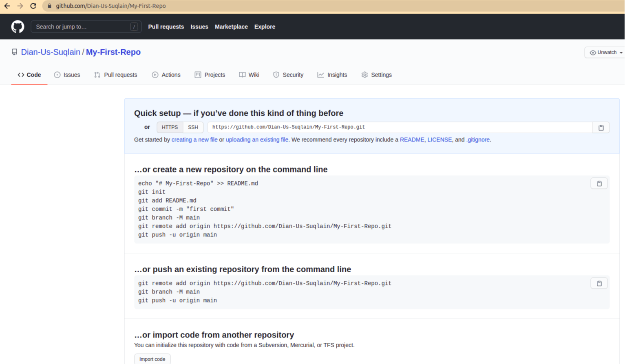
Task: Open the Security tab
Action: (x=288, y=75)
